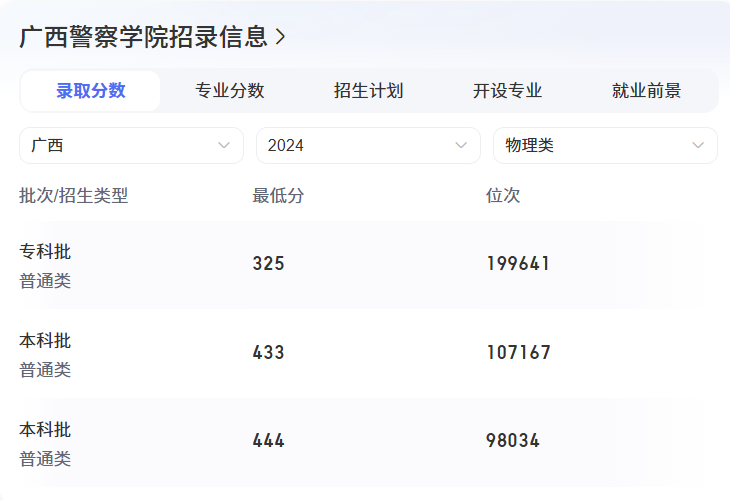Go to the 就业前景 tab
The image size is (730, 500).
pyautogui.click(x=646, y=91)
